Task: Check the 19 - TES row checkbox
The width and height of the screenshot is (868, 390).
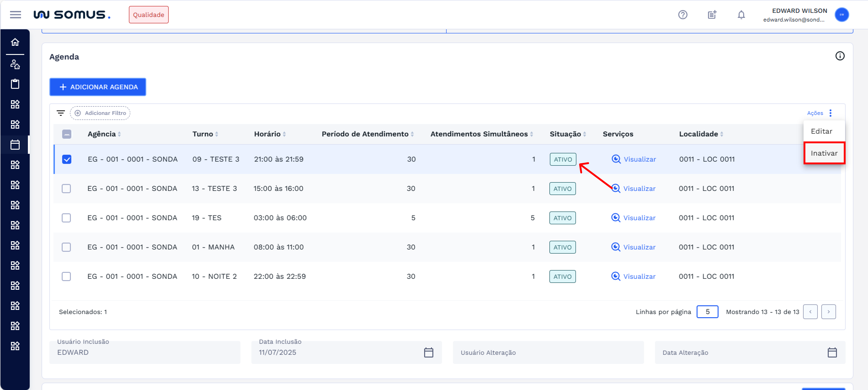Action: point(66,218)
